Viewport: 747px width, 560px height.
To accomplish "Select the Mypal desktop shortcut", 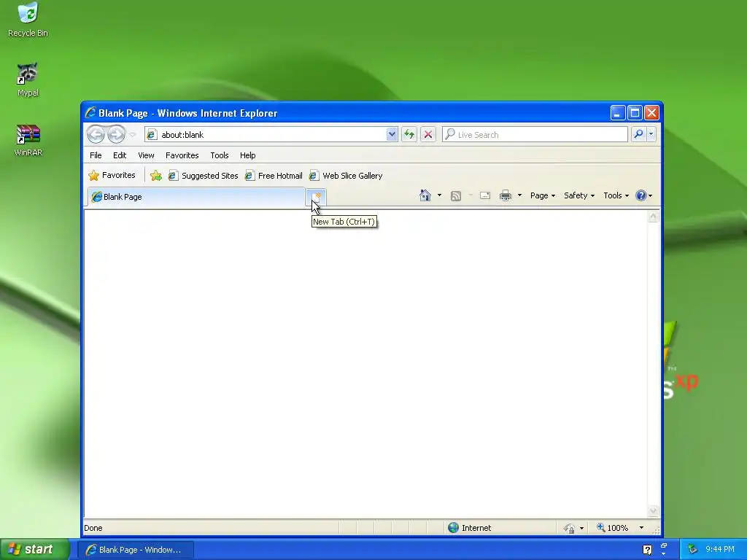I will pos(28,79).
